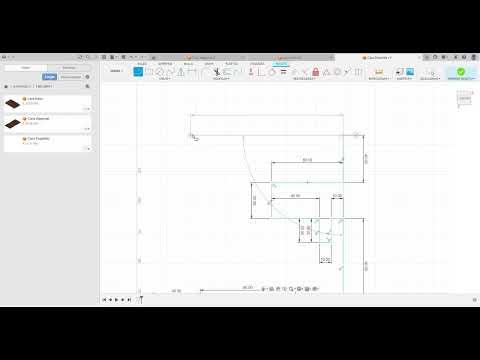This screenshot has height=360, width=480.
Task: Switch to the People tab in data panel
Action: pos(69,68)
